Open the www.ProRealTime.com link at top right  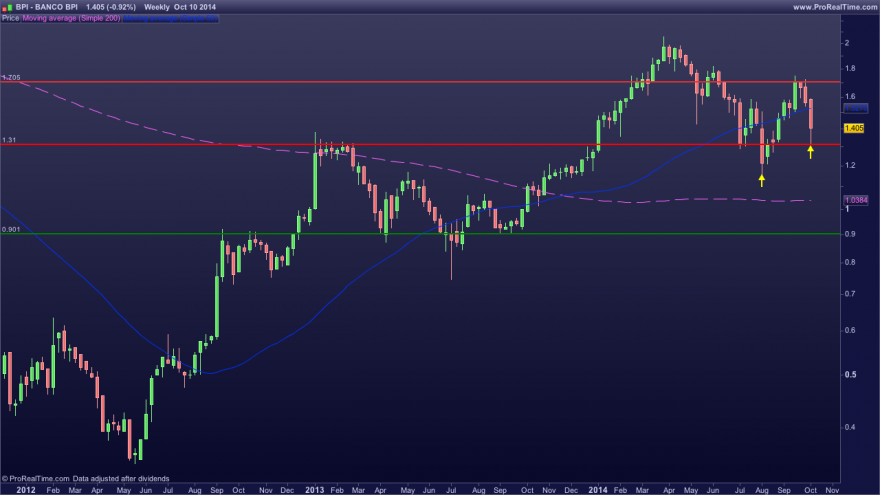pos(835,7)
